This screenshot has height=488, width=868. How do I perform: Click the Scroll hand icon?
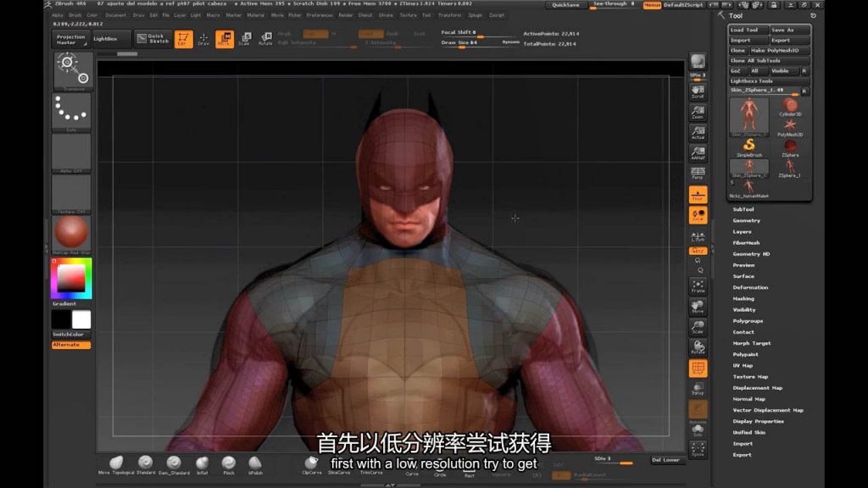[698, 91]
